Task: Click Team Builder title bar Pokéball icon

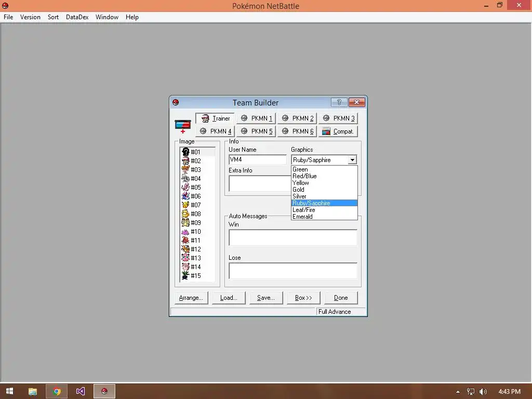Action: pyautogui.click(x=176, y=102)
